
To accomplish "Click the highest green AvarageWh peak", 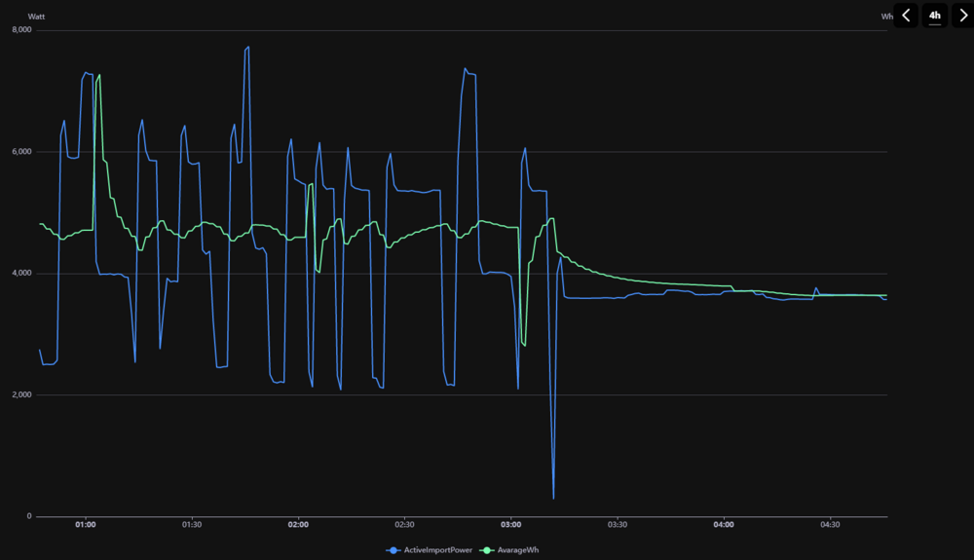I will [x=99, y=75].
